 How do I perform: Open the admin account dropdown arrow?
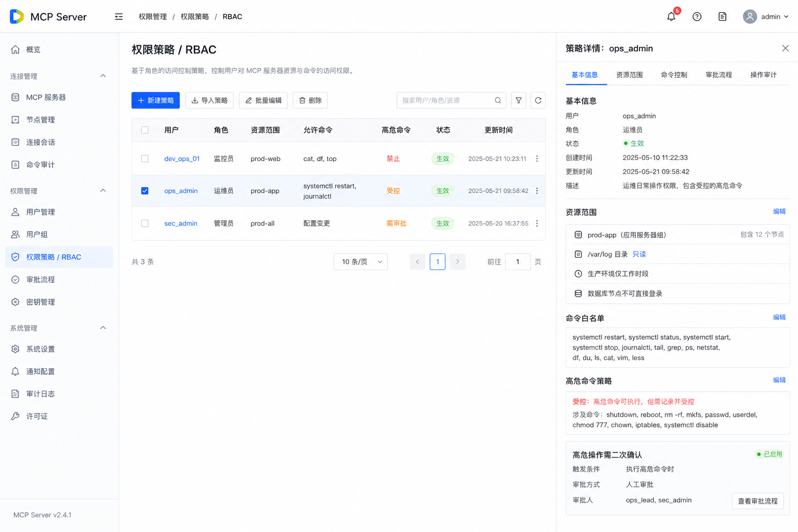click(786, 17)
